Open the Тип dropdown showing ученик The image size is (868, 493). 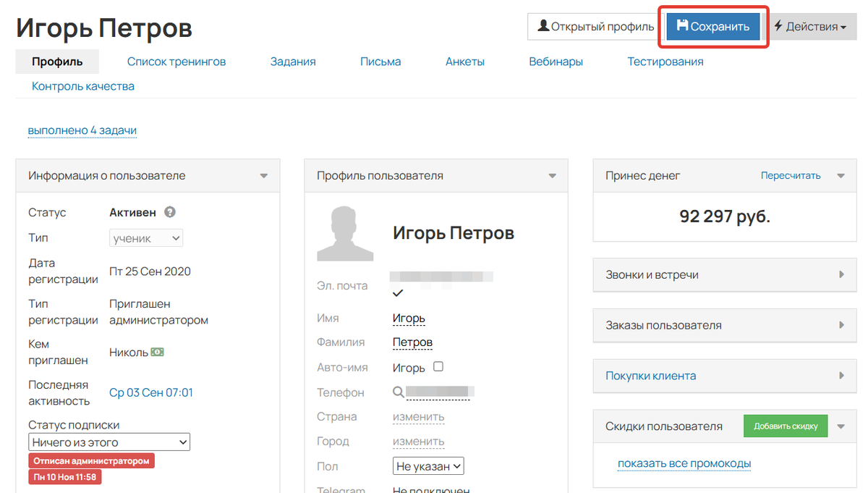click(146, 238)
